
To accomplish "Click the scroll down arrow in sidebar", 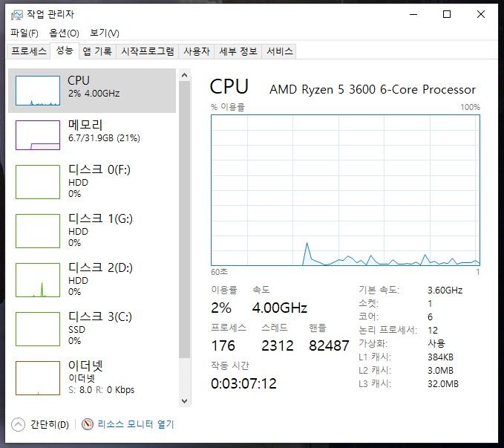I will pyautogui.click(x=185, y=401).
